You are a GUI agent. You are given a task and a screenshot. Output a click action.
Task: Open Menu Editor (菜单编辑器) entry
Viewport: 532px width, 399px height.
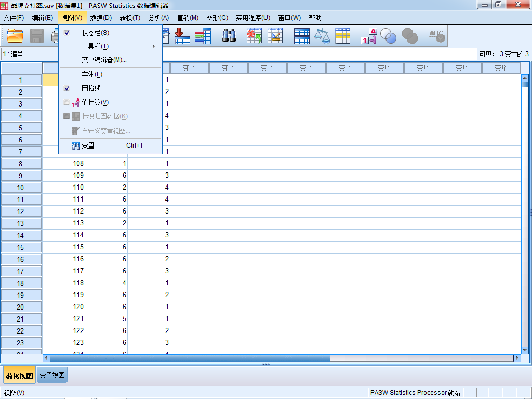[x=110, y=60]
